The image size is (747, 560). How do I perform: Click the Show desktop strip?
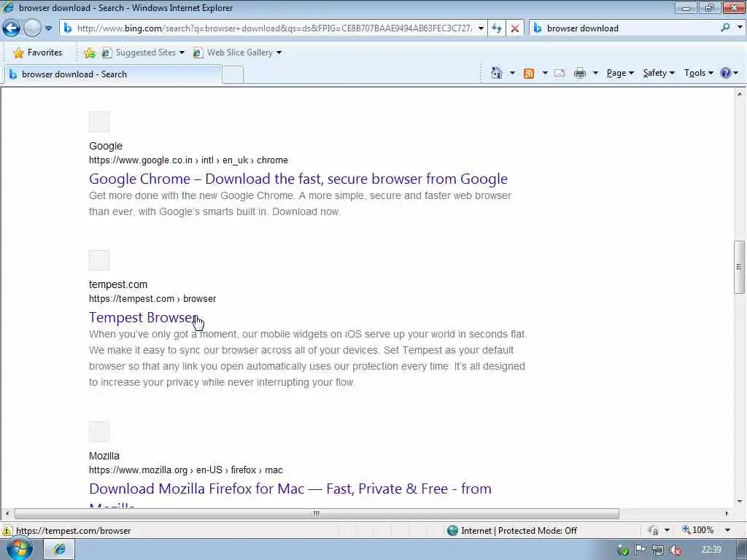tap(742, 550)
